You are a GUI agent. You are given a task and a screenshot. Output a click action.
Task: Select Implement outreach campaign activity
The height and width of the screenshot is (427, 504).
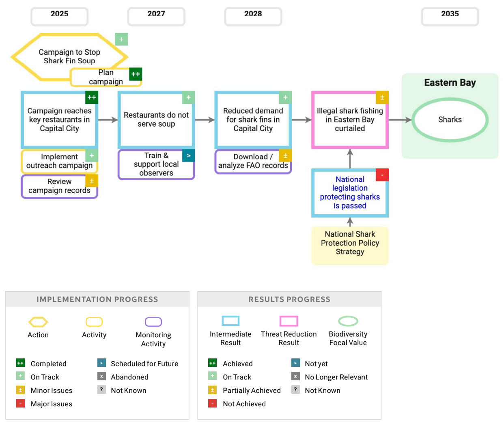click(59, 161)
